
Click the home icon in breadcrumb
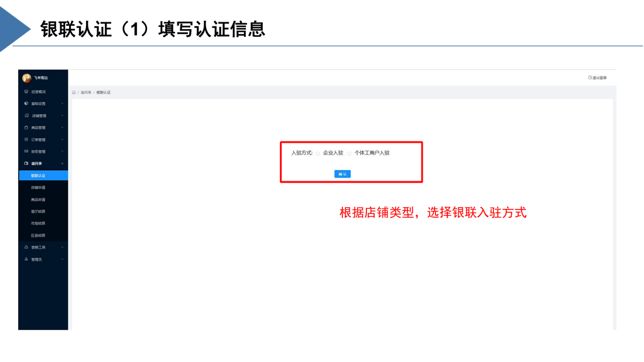point(74,92)
